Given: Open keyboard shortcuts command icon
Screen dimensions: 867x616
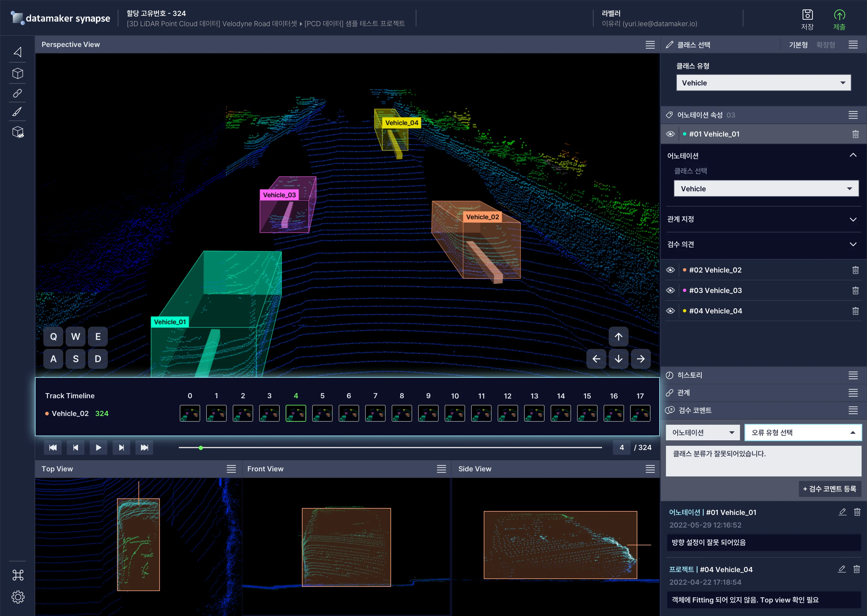Looking at the screenshot, I should point(18,575).
